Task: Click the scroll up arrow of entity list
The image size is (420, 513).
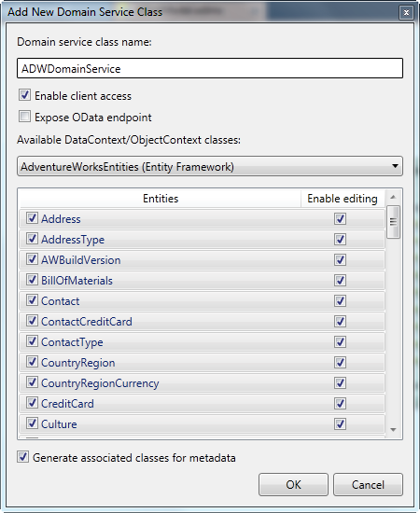Action: tap(393, 197)
